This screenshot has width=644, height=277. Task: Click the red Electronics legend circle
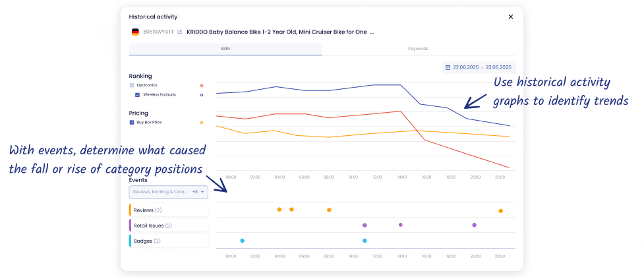point(201,85)
